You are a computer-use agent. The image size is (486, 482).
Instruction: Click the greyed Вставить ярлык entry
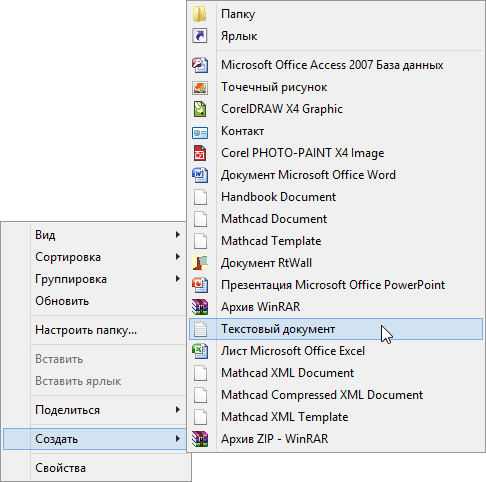coord(95,381)
